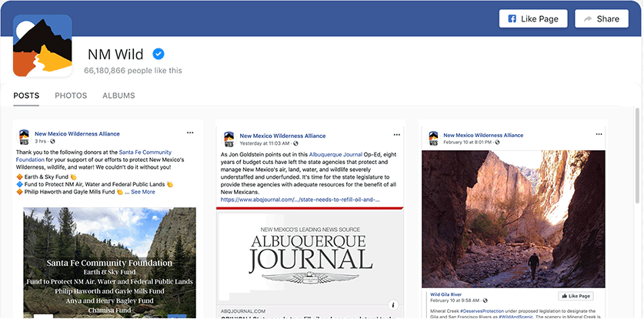Click the info icon on the Albuquerque Journal preview
This screenshot has width=644, height=319.
tap(393, 305)
